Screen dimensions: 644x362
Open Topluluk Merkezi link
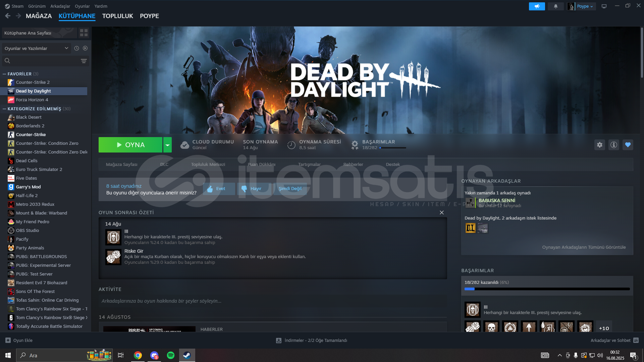click(x=208, y=164)
